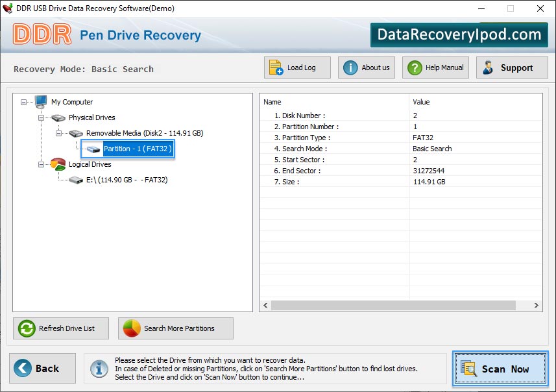Collapse the Removable Media node

[58, 134]
